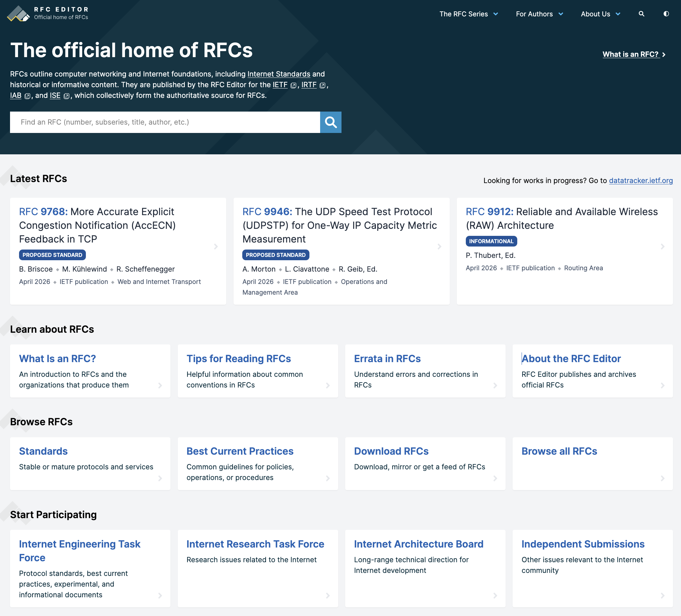The image size is (681, 616).
Task: Expand About Us dropdown arrow
Action: [618, 14]
